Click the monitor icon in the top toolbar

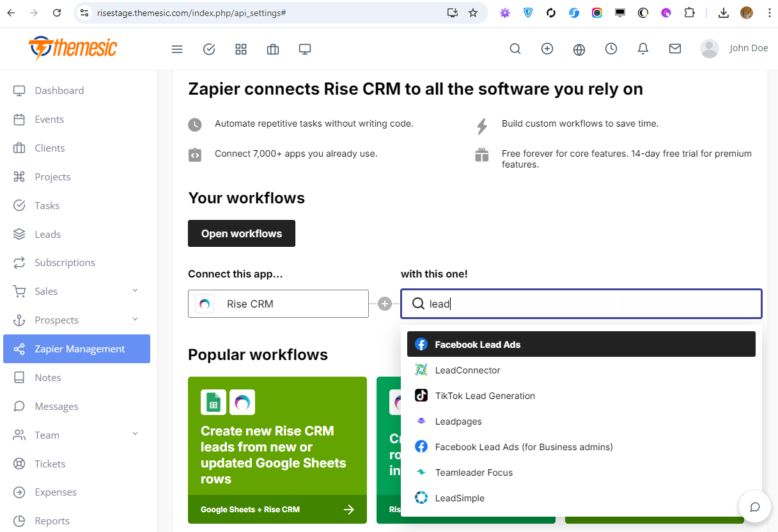pos(305,49)
